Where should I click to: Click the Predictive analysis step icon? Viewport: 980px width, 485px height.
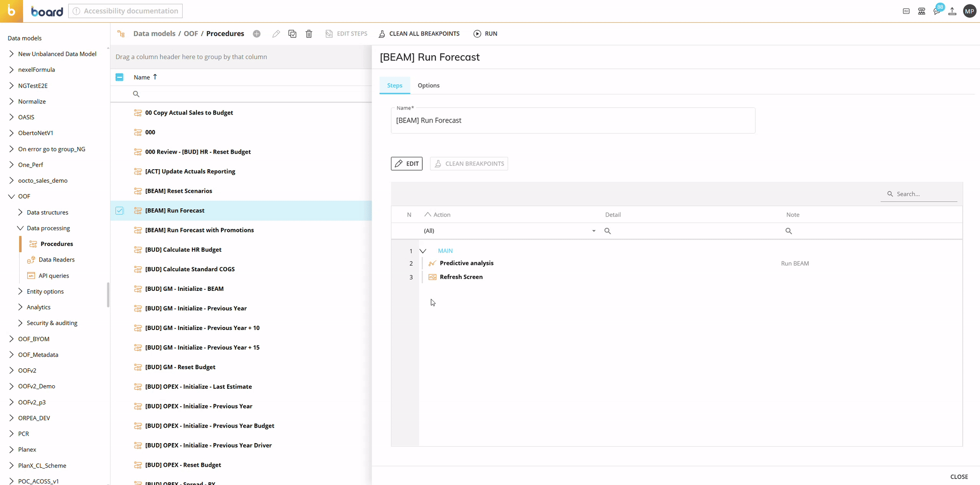pyautogui.click(x=432, y=263)
